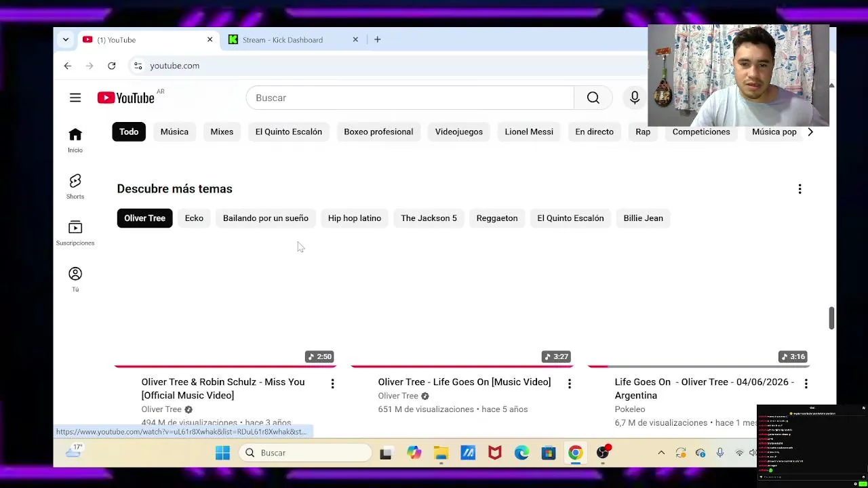Select the Todo filter chip
868x488 pixels.
(129, 132)
